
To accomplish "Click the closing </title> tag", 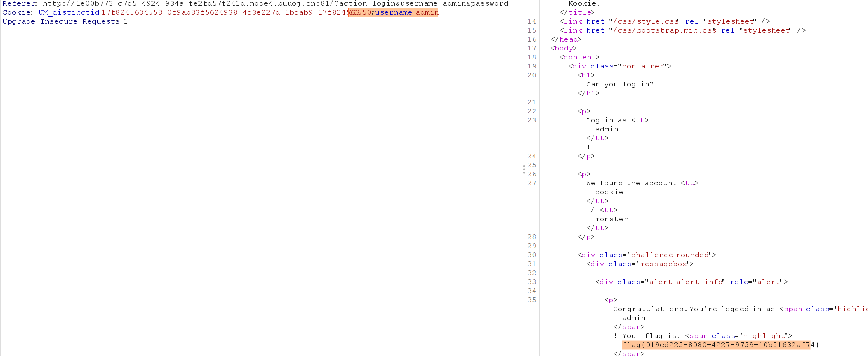I will pos(577,12).
